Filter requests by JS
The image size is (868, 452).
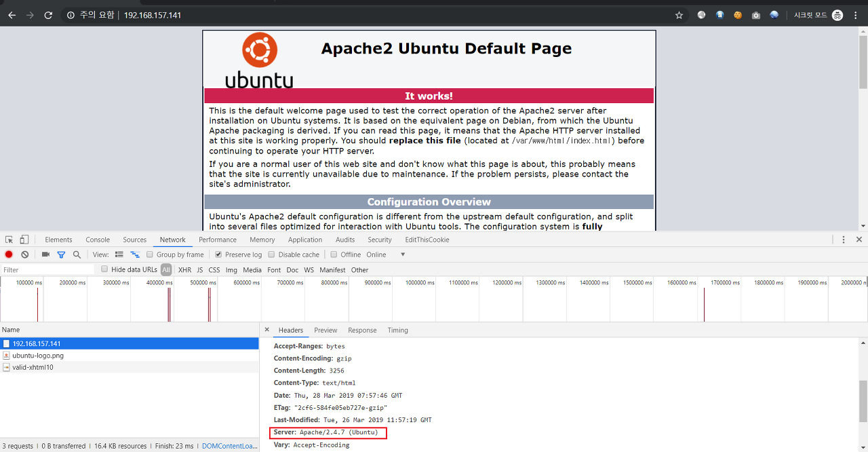tap(200, 270)
